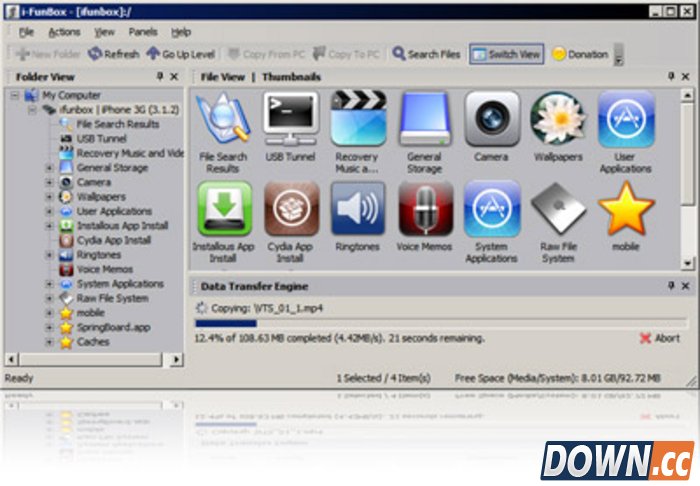Select the Ringtones speaker icon
Screen dimensions: 700x486
(357, 208)
